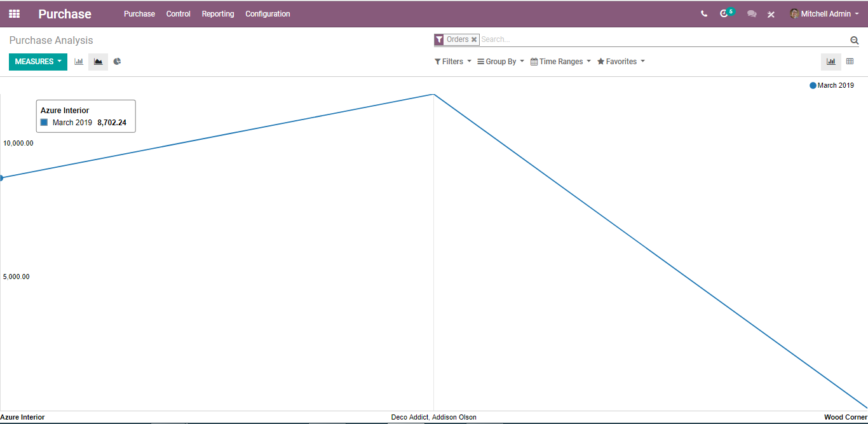Open the Group By dropdown
Viewport: 868px width, 424px height.
point(501,62)
